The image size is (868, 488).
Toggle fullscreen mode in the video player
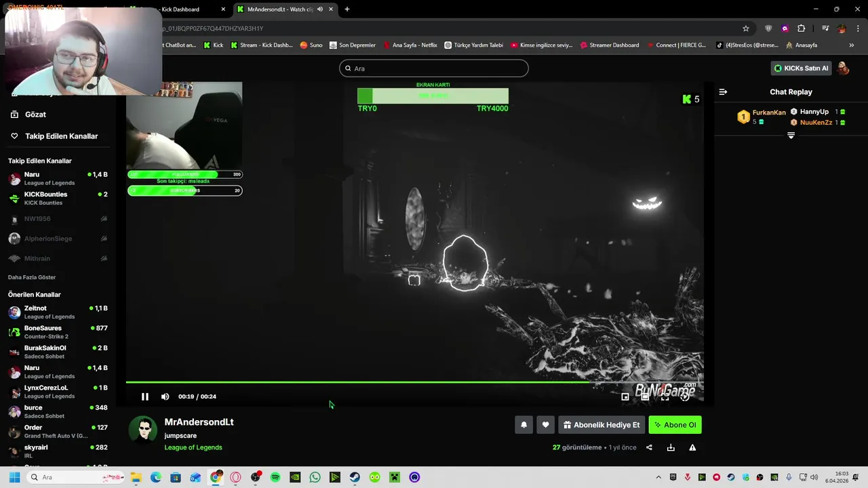[x=665, y=396]
